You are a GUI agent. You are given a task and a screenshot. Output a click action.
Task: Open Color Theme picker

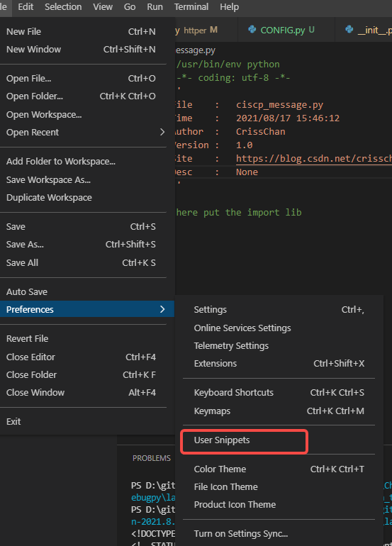click(279, 469)
